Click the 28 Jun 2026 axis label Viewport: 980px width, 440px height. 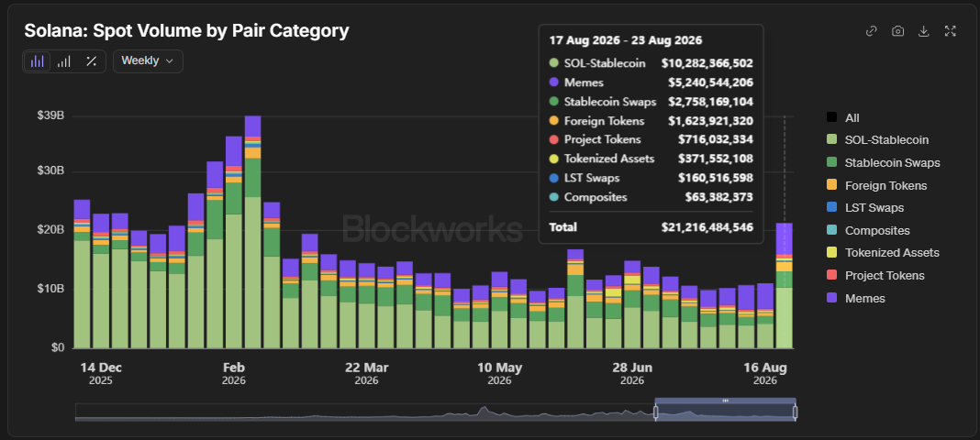click(632, 373)
